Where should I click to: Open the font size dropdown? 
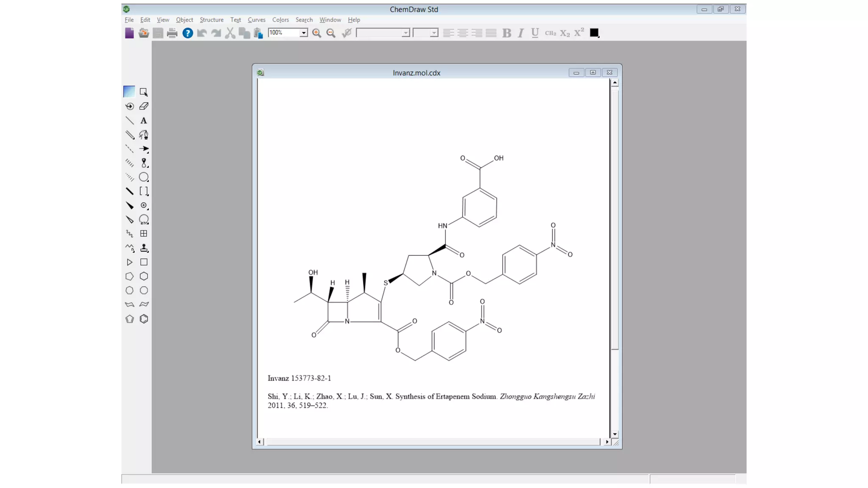pos(434,33)
